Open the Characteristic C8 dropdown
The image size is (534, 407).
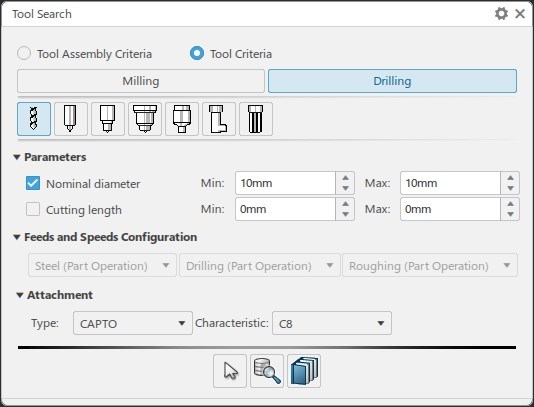[x=332, y=323]
